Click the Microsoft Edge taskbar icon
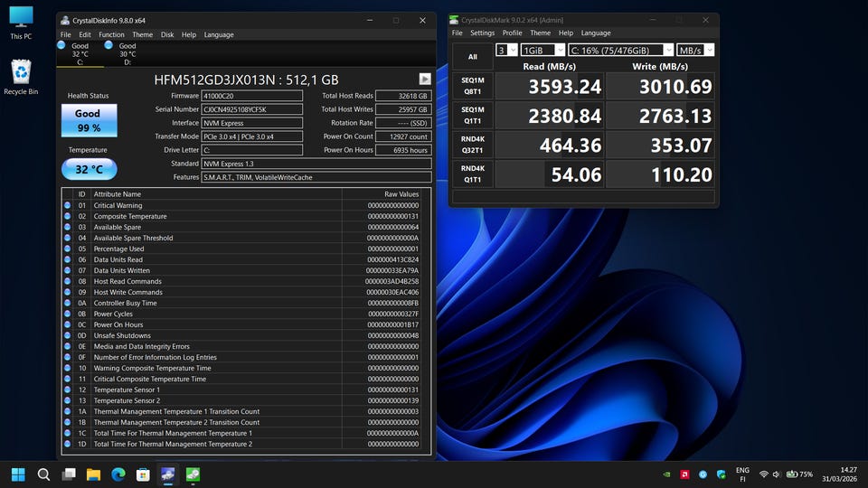The image size is (868, 488). [x=118, y=474]
